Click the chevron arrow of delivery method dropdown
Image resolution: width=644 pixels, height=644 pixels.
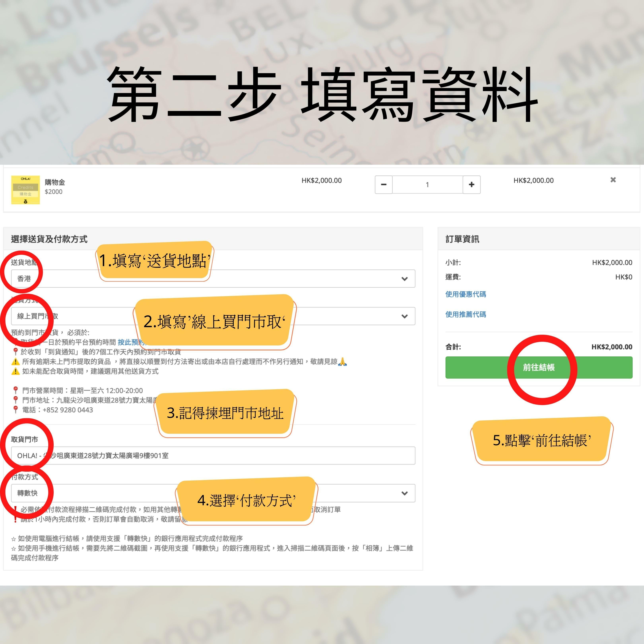(404, 316)
